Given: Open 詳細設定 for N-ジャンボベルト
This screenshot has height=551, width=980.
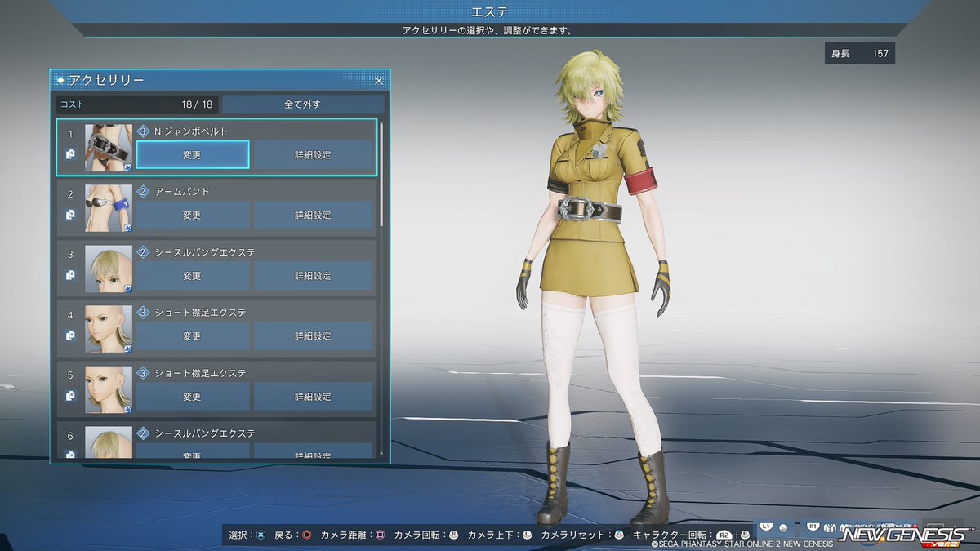Looking at the screenshot, I should click(313, 154).
